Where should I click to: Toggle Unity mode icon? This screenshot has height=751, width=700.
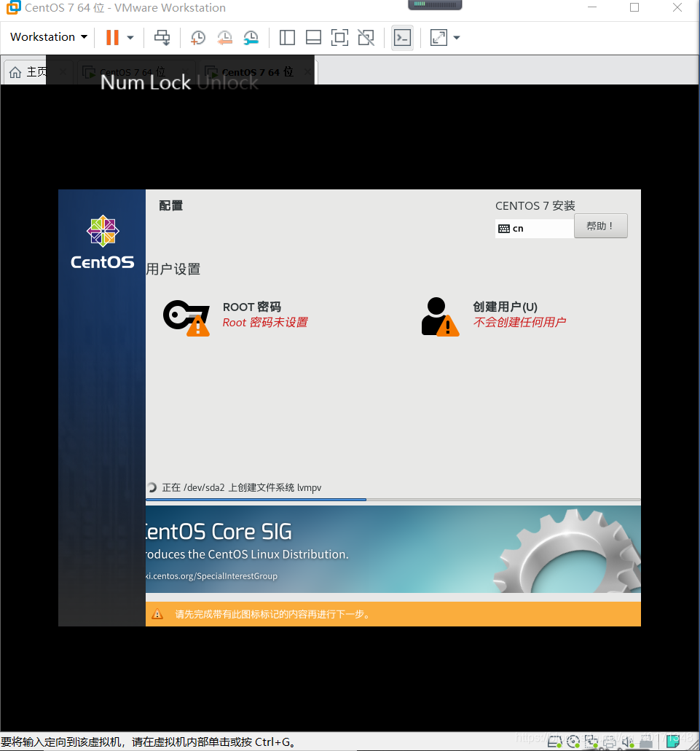[366, 37]
